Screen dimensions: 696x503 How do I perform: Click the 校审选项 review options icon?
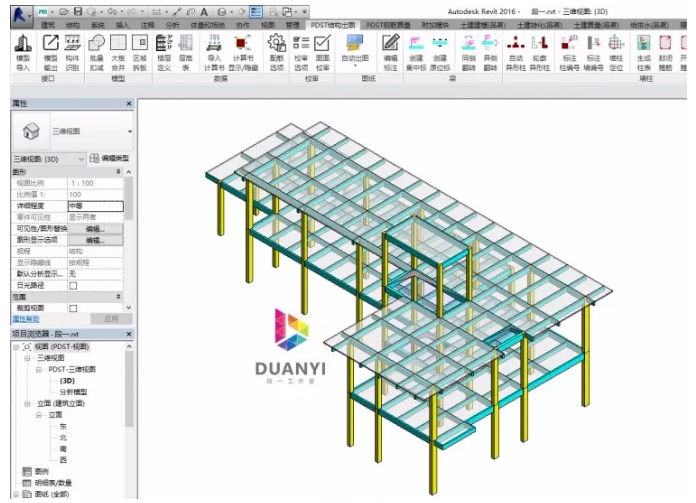pos(301,44)
